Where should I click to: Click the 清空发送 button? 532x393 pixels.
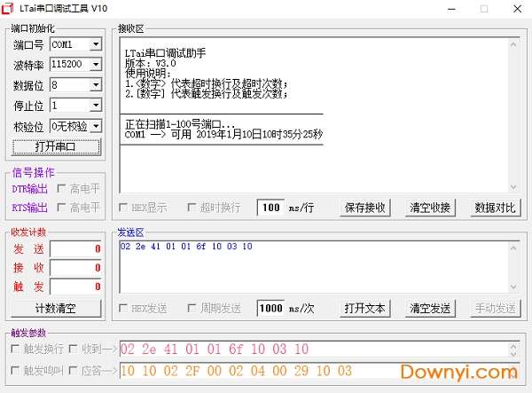pyautogui.click(x=430, y=309)
